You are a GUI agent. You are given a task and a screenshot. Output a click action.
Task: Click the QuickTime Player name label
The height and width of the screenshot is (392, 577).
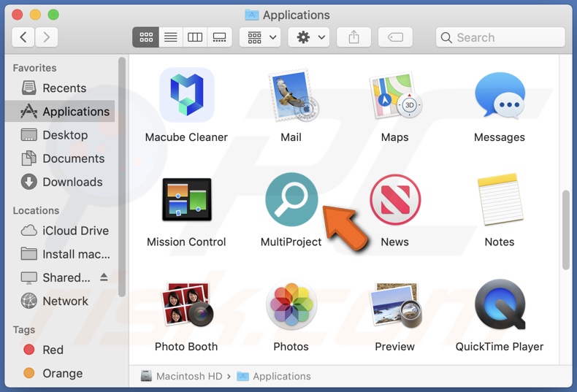pos(500,347)
